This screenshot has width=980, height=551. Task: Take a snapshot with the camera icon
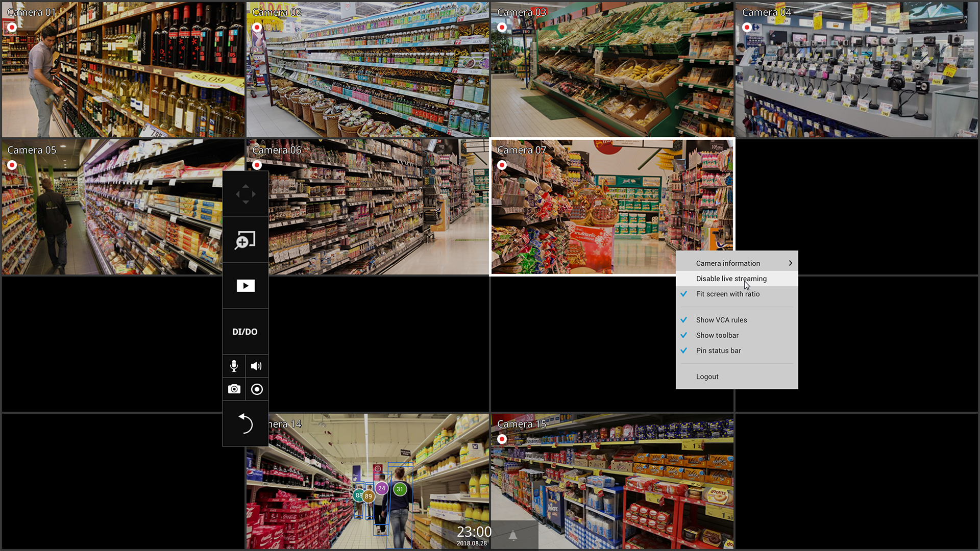[x=234, y=389]
